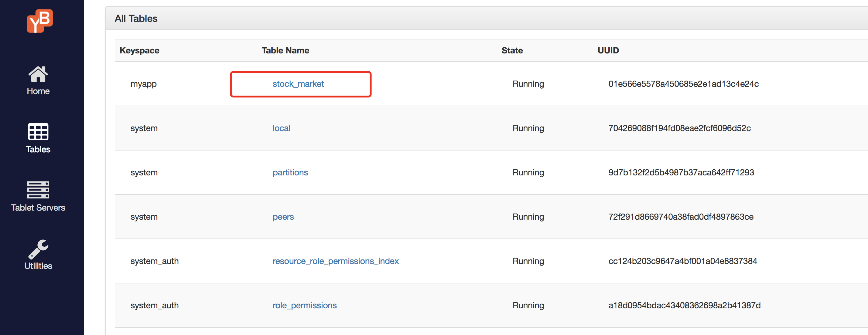Select the myapp keyspace cell
Viewport: 868px width, 335px height.
144,84
